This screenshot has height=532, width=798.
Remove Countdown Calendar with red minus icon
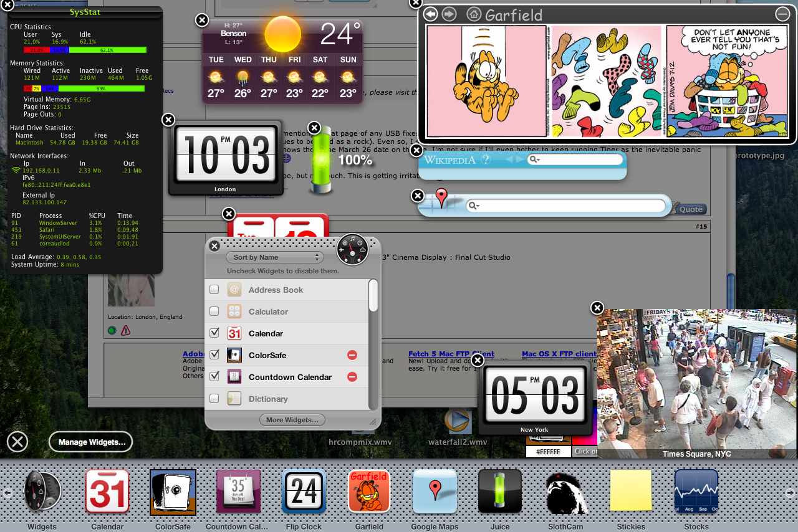pyautogui.click(x=352, y=377)
